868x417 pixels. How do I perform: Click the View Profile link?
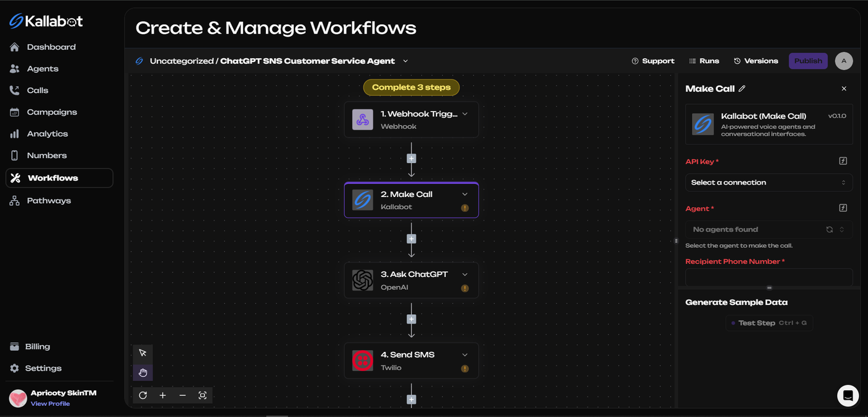pyautogui.click(x=50, y=403)
